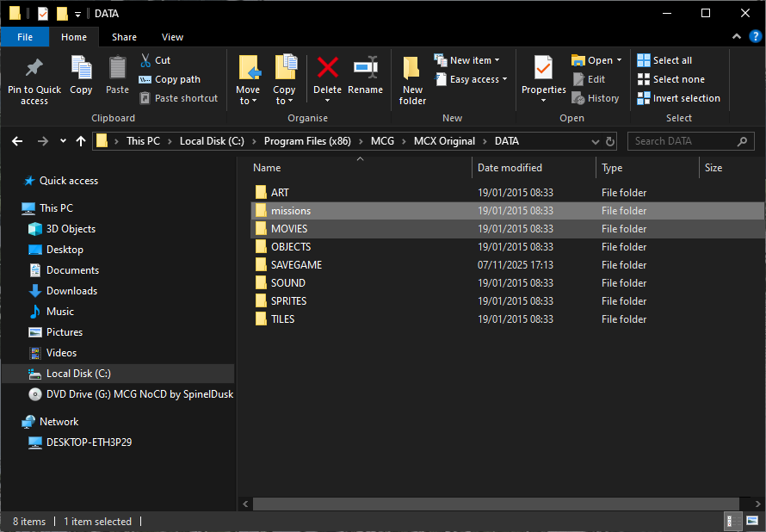
Task: Open address bar history dropdown
Action: [596, 141]
